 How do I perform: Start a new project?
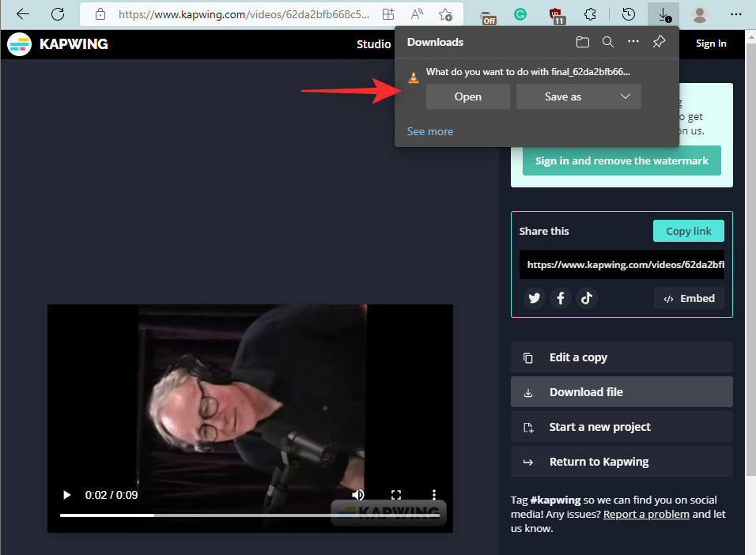pos(622,427)
